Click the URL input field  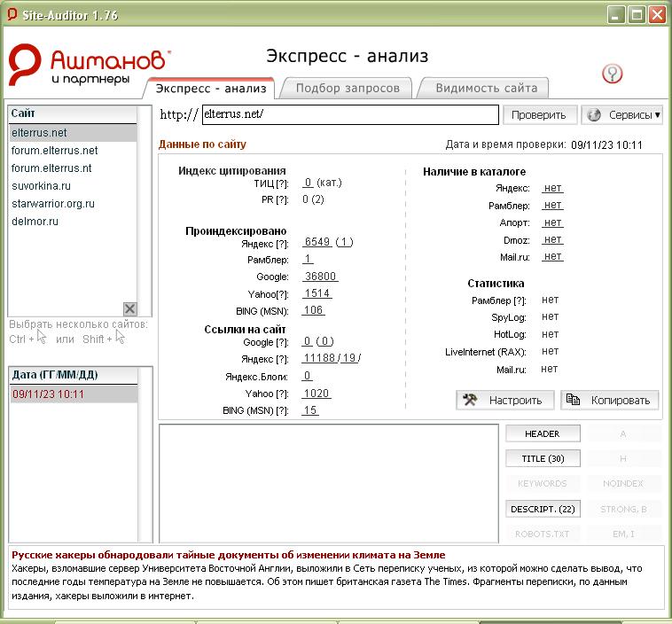pos(349,115)
